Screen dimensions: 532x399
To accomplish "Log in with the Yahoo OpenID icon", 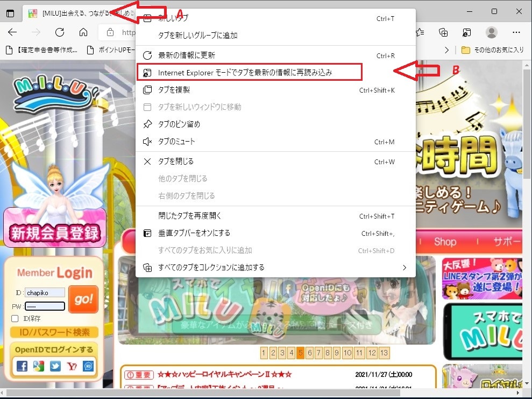I will [x=72, y=366].
